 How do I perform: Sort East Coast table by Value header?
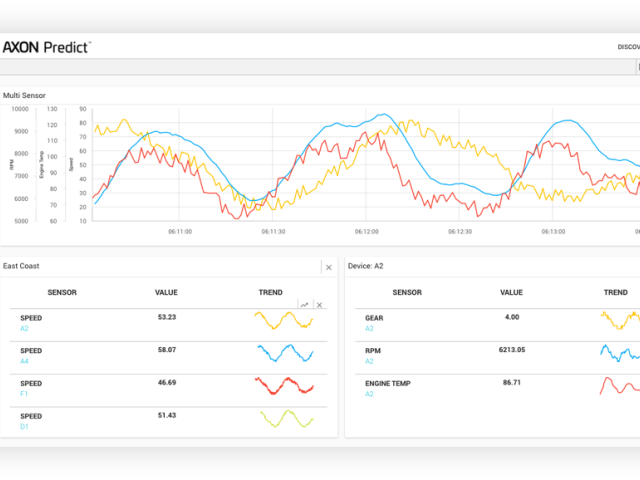tap(166, 293)
